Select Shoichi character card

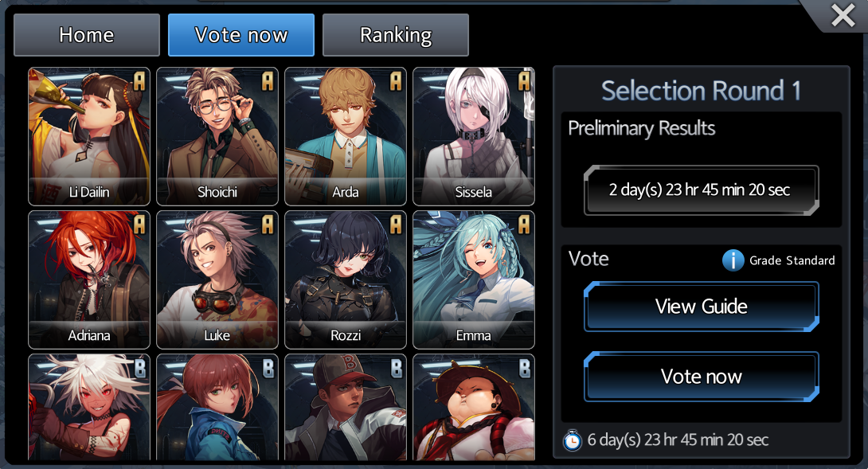tap(217, 136)
